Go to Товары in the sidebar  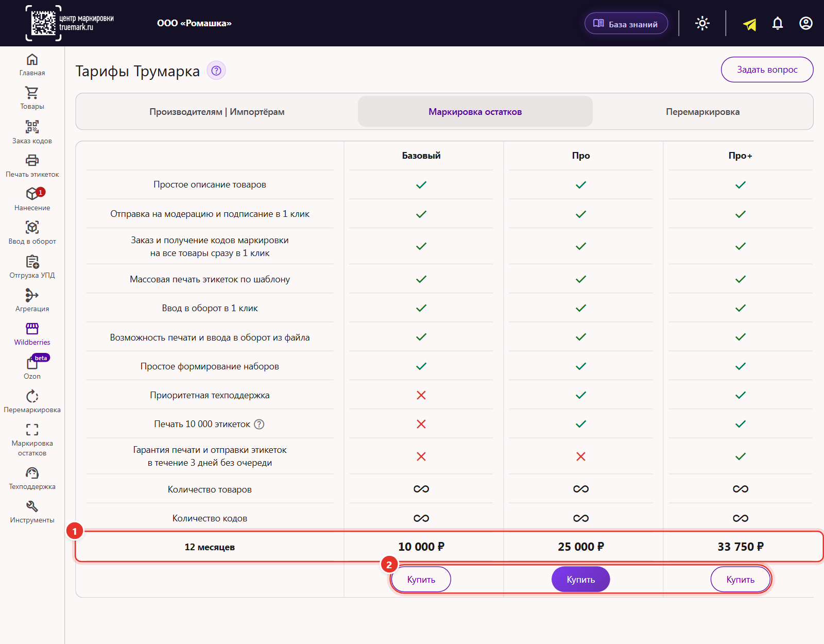[x=32, y=98]
